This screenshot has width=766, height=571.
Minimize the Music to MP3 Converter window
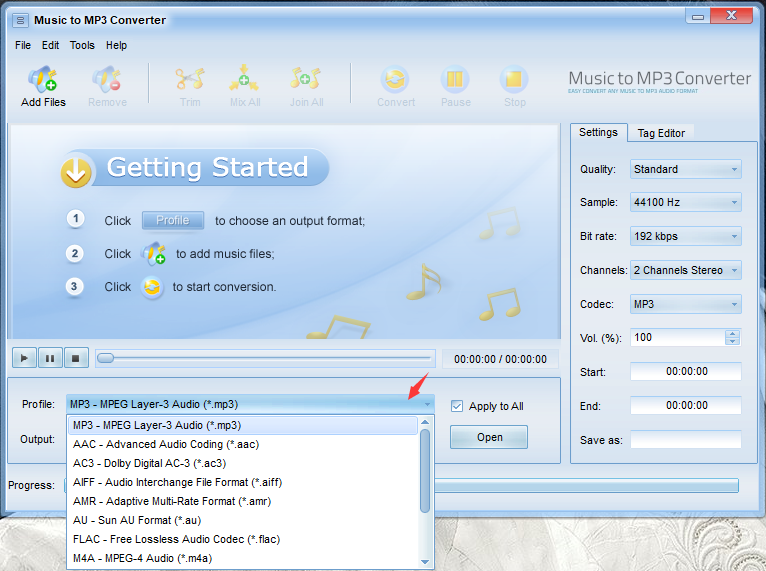tap(698, 17)
